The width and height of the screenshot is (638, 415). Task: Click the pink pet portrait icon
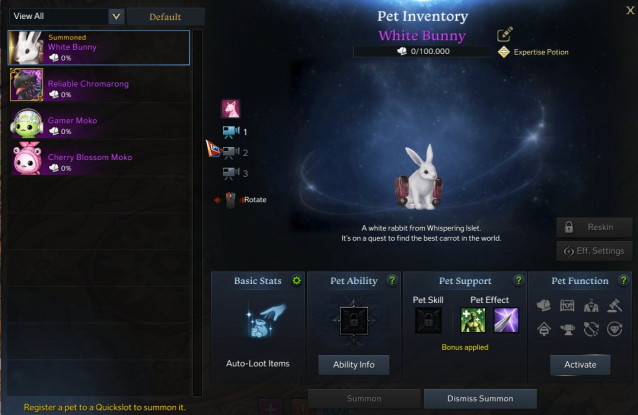[231, 109]
